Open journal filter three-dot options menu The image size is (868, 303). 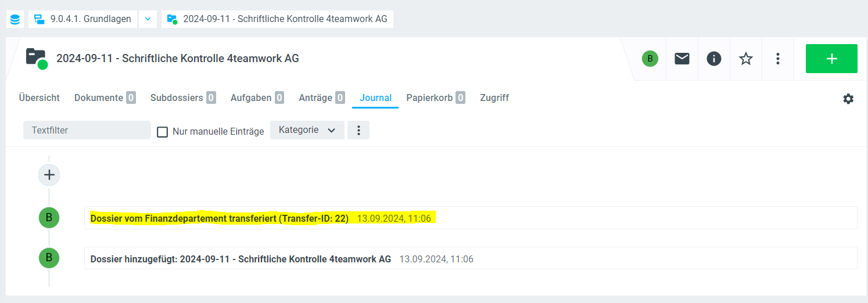pos(358,130)
